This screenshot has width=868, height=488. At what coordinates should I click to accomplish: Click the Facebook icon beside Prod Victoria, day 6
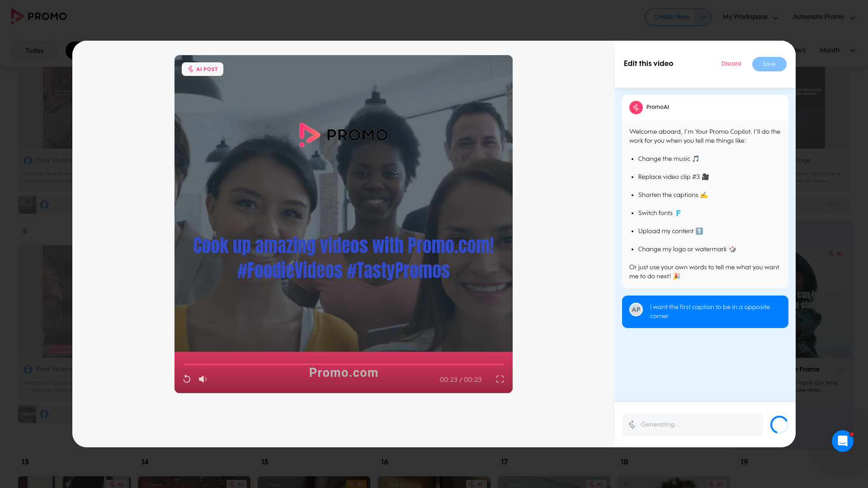point(28,370)
